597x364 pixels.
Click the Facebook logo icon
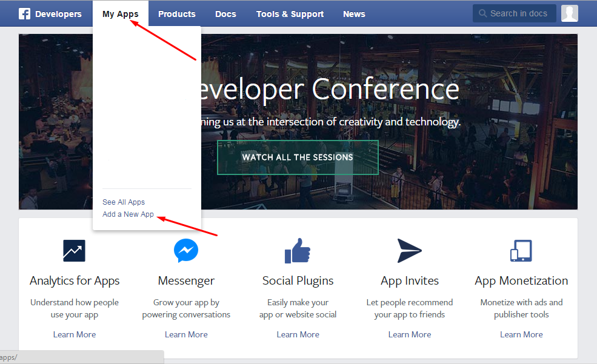(24, 14)
